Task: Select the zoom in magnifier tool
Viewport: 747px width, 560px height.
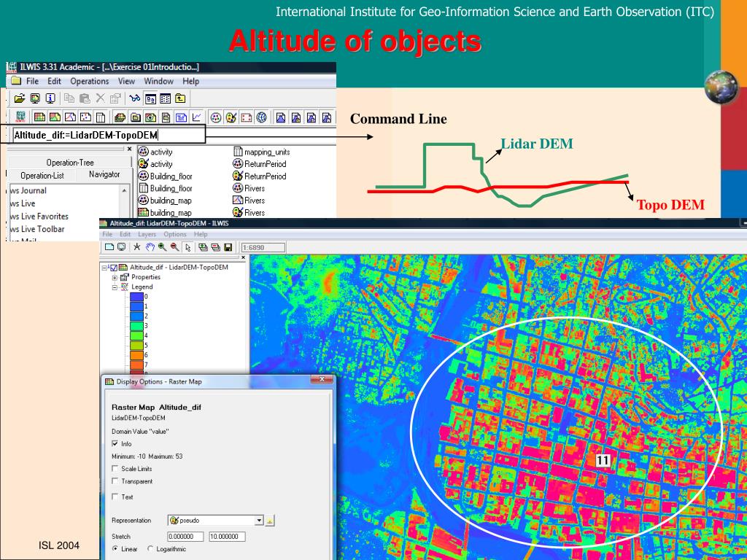Action: [x=163, y=247]
